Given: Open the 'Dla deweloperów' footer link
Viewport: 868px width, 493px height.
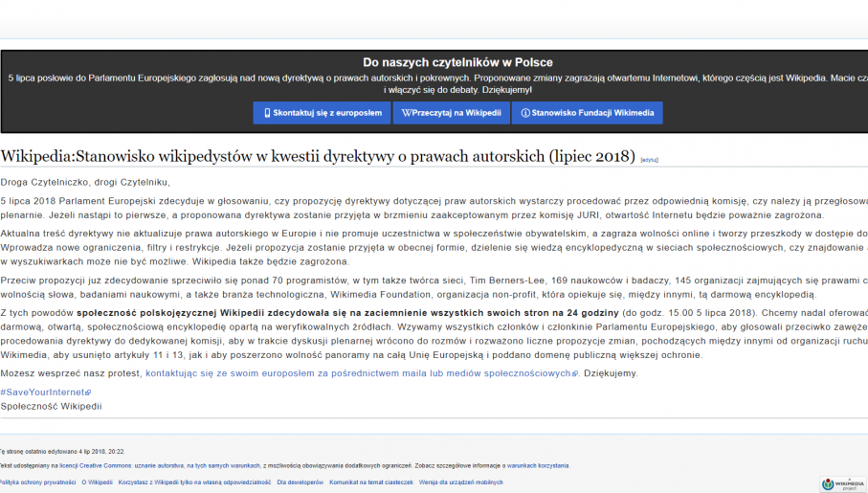Looking at the screenshot, I should click(300, 482).
